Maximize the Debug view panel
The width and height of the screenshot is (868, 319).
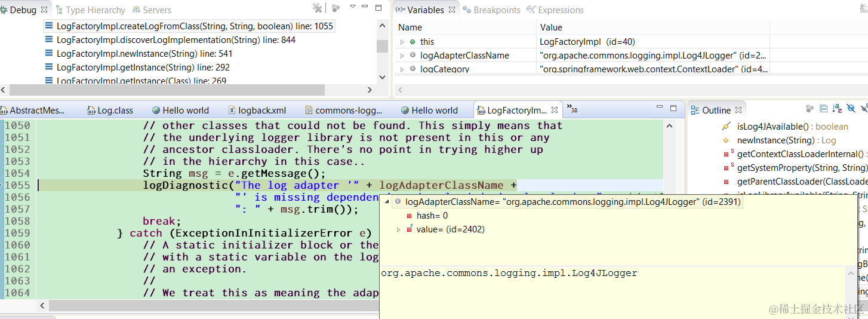[x=378, y=8]
